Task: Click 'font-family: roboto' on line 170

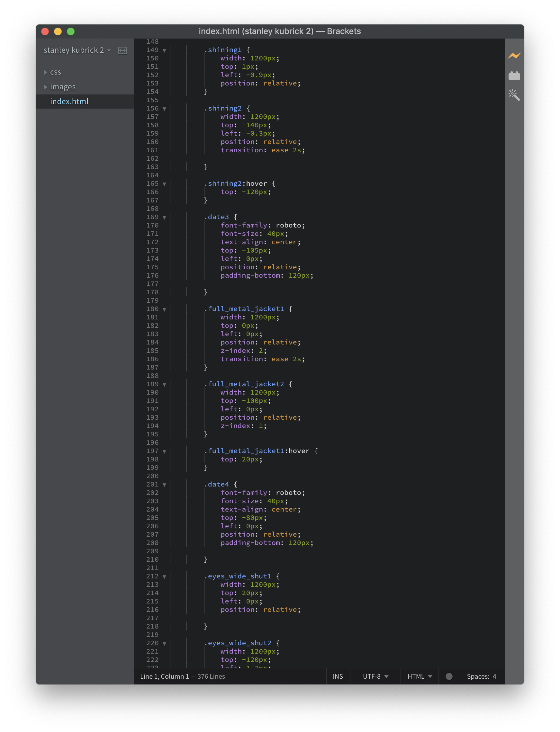Action: 263,225
